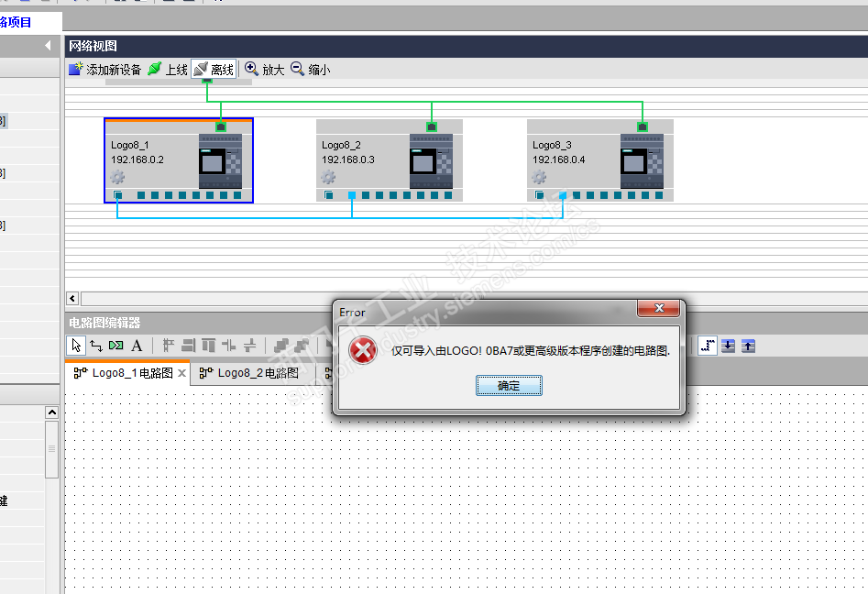Choose the connect wiring tool

95,346
